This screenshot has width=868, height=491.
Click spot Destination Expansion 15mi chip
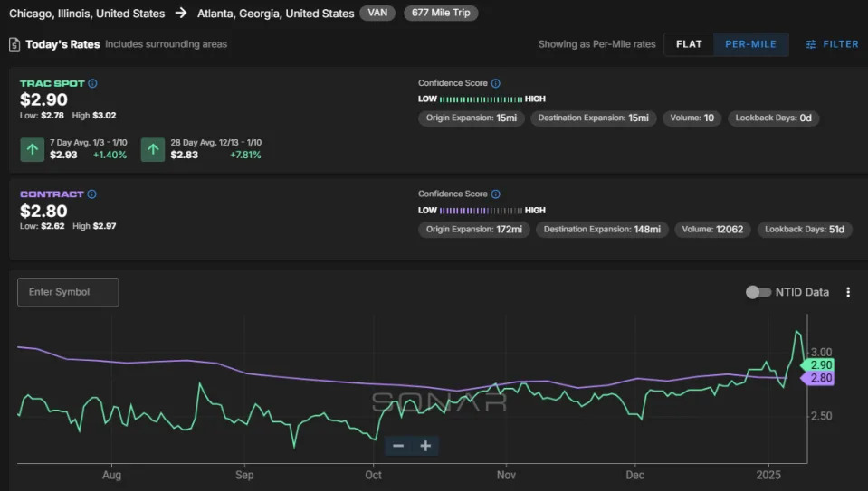click(594, 118)
